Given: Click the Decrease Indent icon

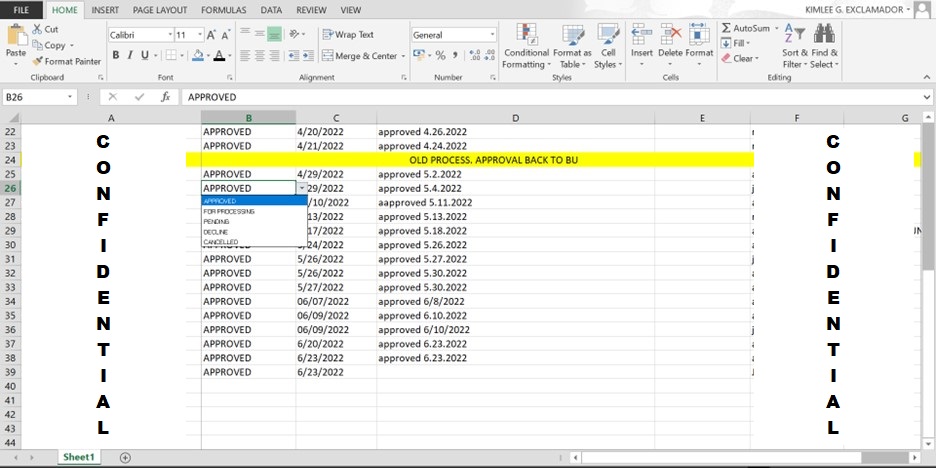Looking at the screenshot, I should [293, 56].
